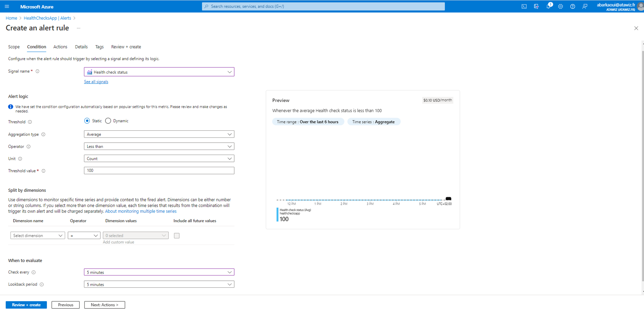Expand the Aggregation type dropdown

[159, 134]
